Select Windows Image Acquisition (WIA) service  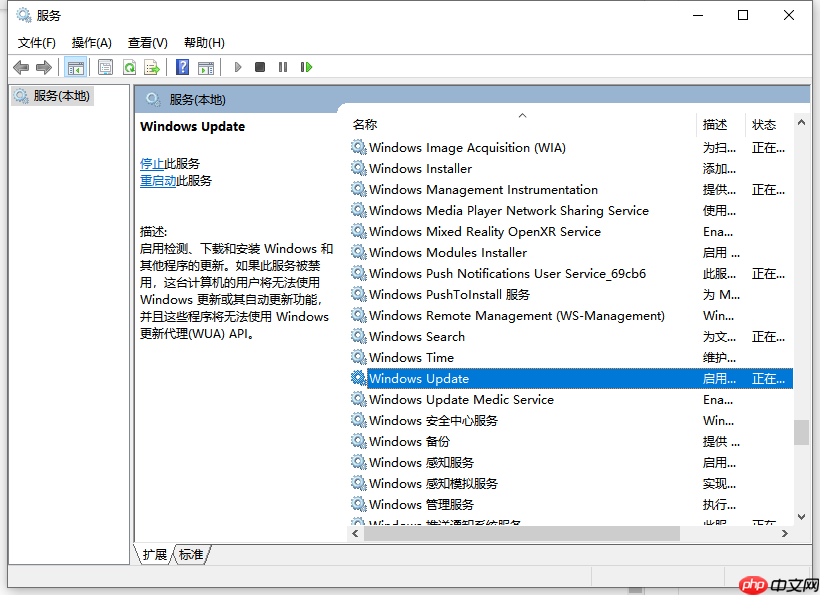tap(571, 148)
